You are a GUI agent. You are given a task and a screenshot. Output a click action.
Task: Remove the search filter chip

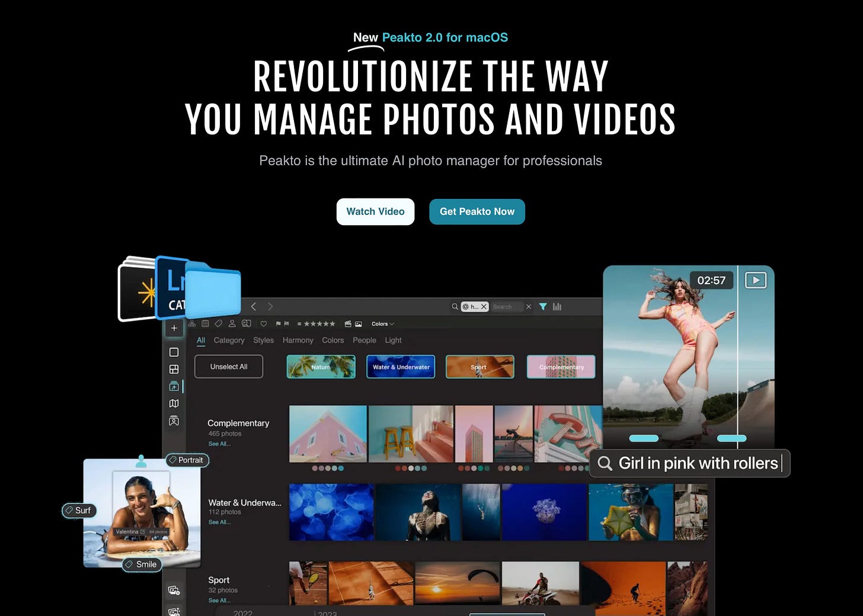coord(484,306)
